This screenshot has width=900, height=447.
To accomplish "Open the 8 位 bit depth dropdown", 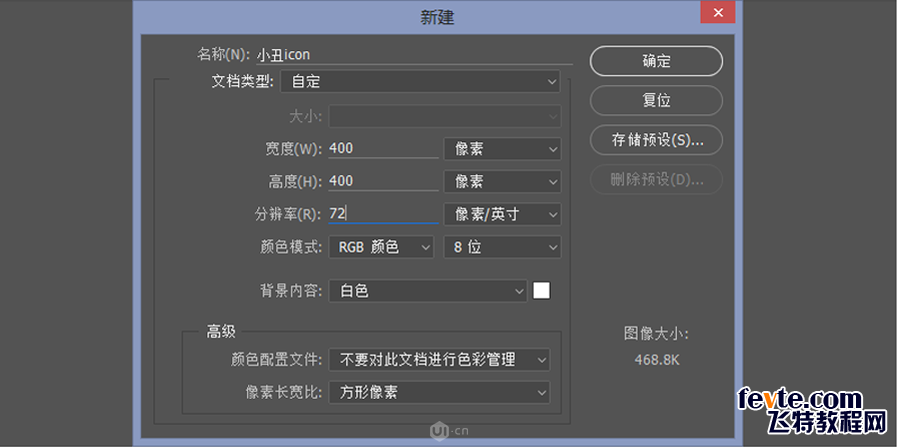I will (x=501, y=247).
